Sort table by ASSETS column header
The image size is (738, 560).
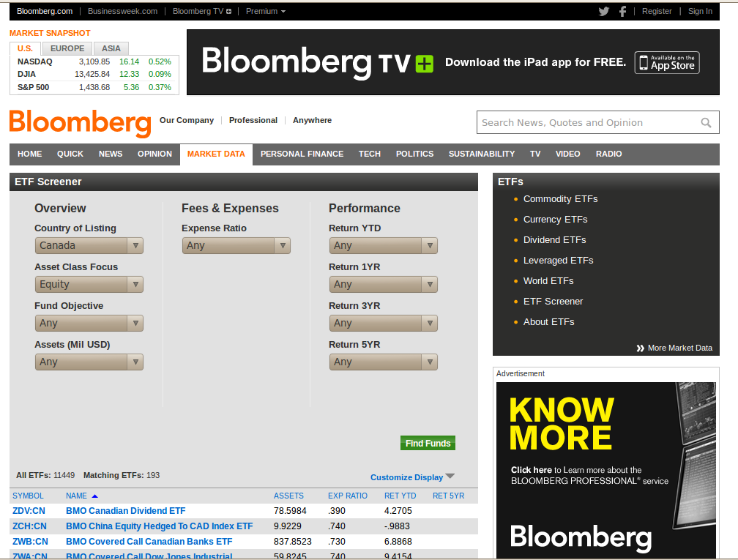coord(288,496)
